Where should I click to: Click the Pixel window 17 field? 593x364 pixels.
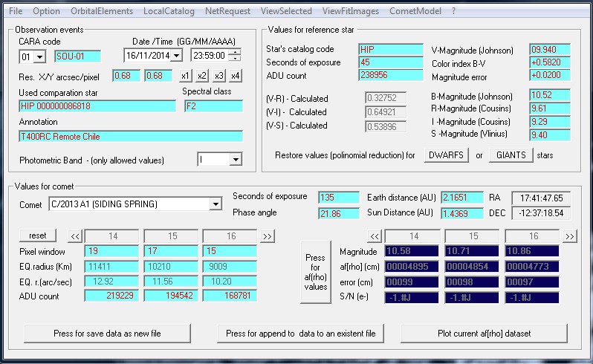pos(171,250)
